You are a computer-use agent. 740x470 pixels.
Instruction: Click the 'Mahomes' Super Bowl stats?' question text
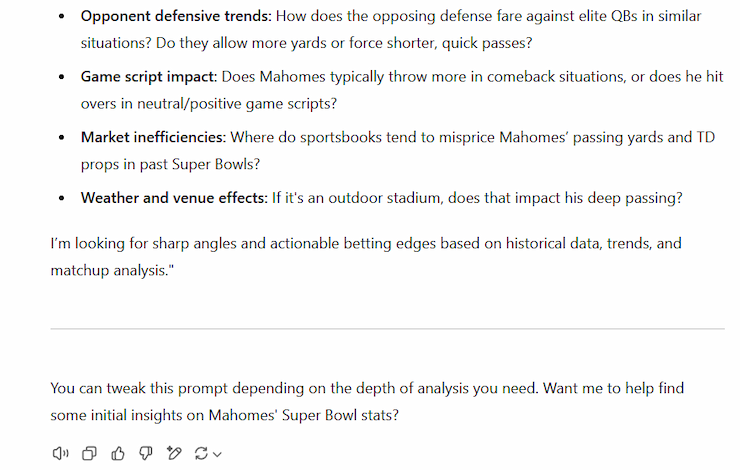click(x=303, y=415)
